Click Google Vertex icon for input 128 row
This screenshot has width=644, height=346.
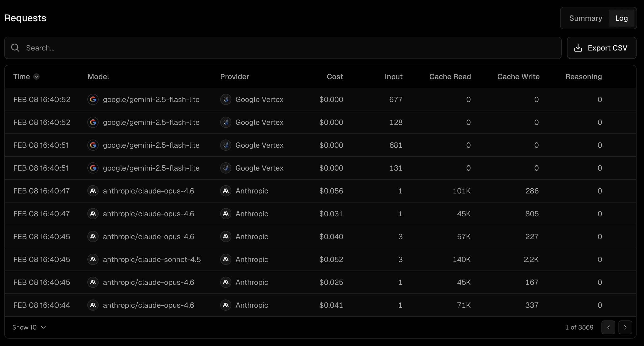(226, 122)
